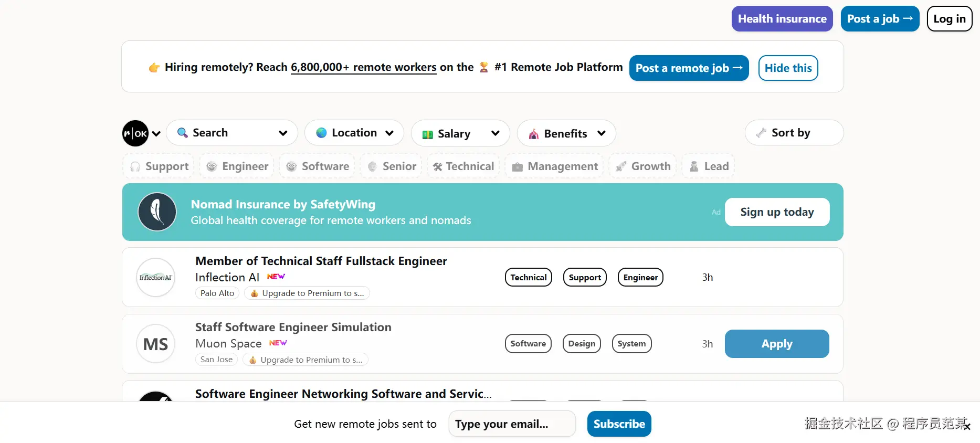Click the 6,800,000+ remote workers link
The height and width of the screenshot is (443, 980).
[363, 67]
